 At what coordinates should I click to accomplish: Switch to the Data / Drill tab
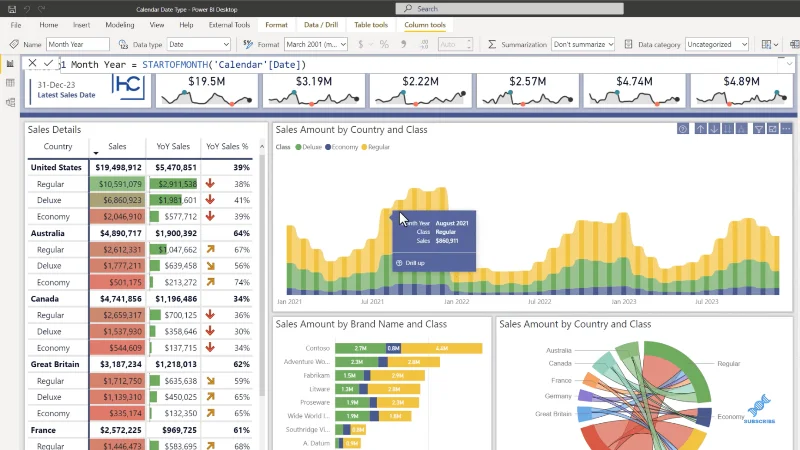pos(321,24)
